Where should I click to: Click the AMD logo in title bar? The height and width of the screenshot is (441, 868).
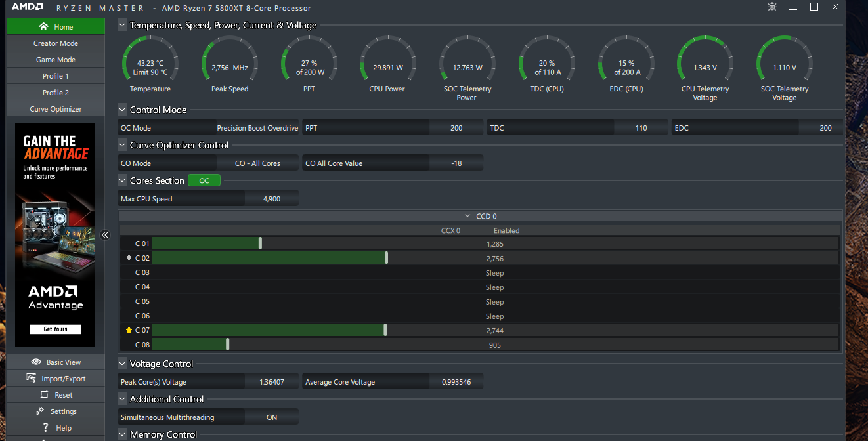tap(28, 7)
